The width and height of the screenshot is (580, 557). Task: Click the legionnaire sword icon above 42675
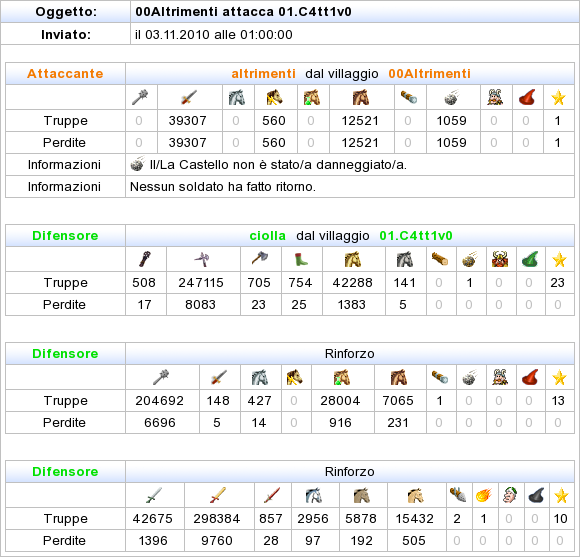154,495
